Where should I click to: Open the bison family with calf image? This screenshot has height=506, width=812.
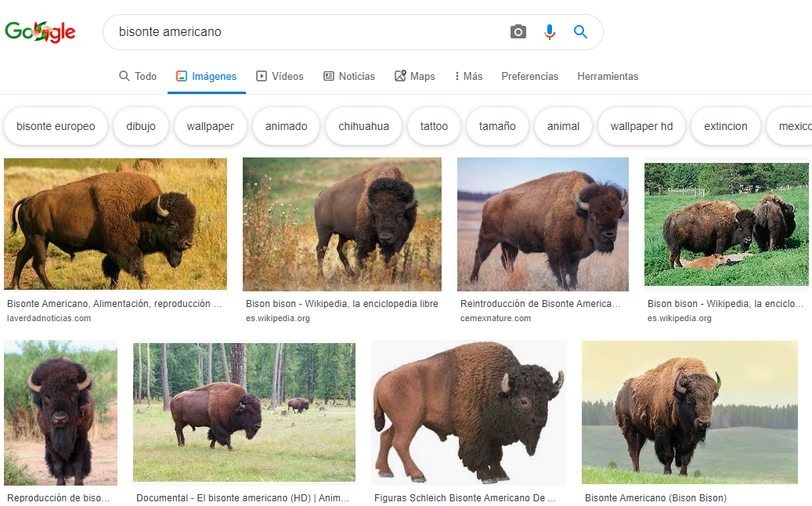727,224
